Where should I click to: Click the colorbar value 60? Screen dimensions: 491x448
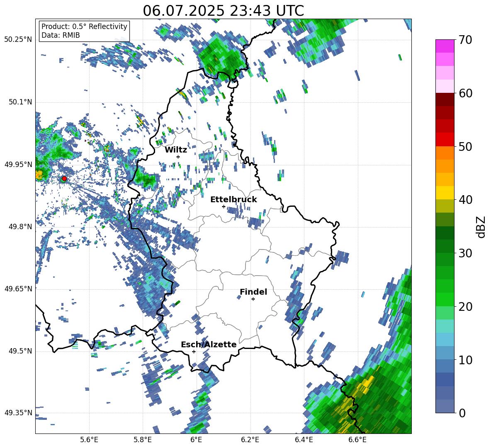(465, 93)
